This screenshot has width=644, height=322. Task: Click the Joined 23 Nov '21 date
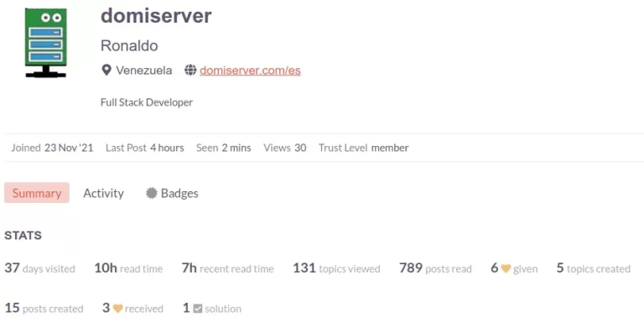pos(52,148)
